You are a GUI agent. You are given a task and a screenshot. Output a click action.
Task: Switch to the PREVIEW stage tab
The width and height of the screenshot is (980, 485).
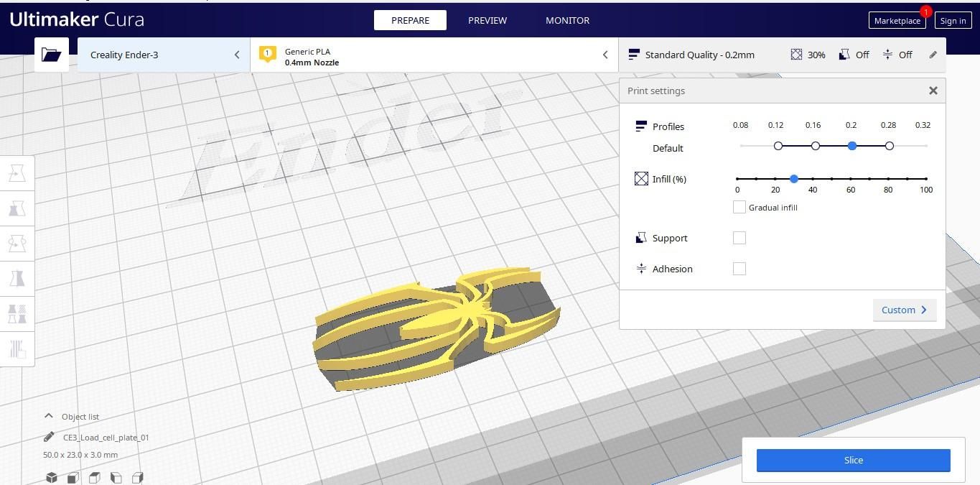pyautogui.click(x=487, y=20)
